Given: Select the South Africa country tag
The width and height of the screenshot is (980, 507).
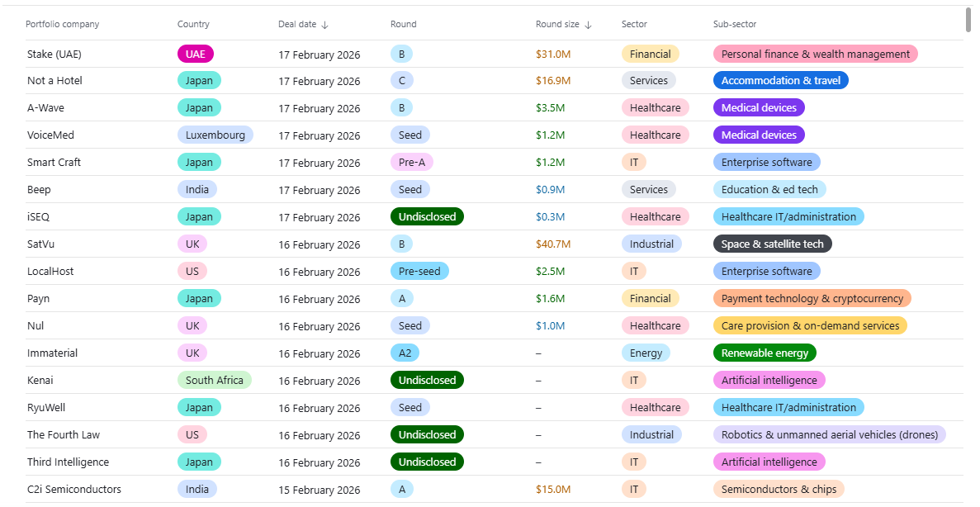Looking at the screenshot, I should click(215, 381).
